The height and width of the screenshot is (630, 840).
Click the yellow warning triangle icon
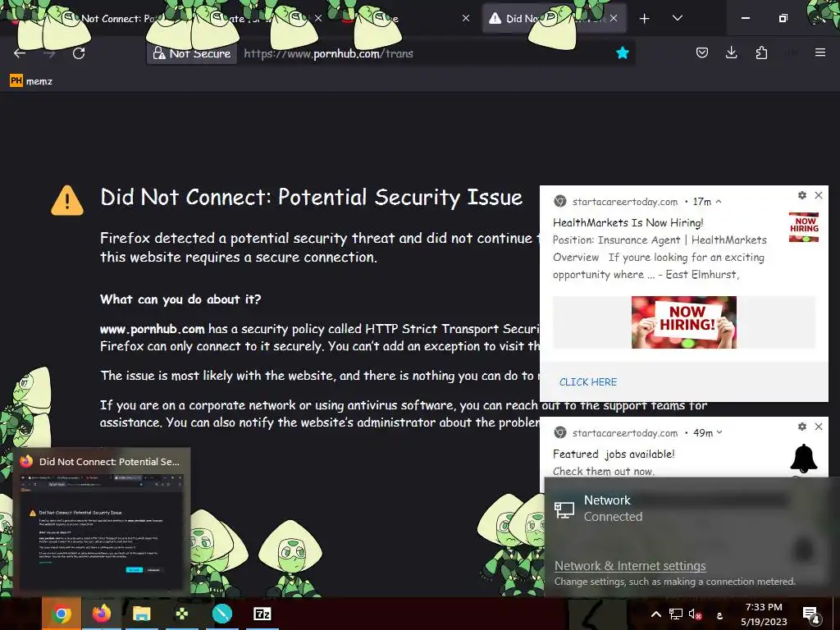(67, 200)
